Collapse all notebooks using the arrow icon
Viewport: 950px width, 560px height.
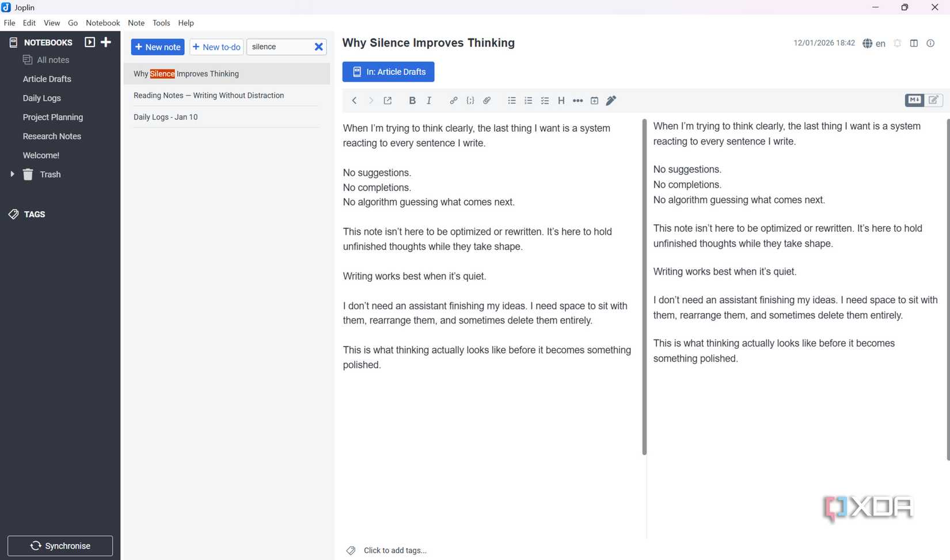pyautogui.click(x=90, y=42)
